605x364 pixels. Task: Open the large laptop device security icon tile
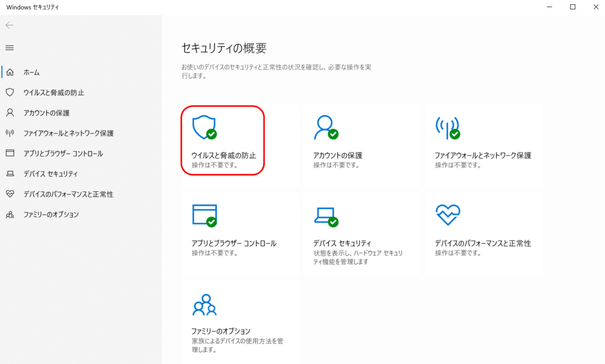326,217
